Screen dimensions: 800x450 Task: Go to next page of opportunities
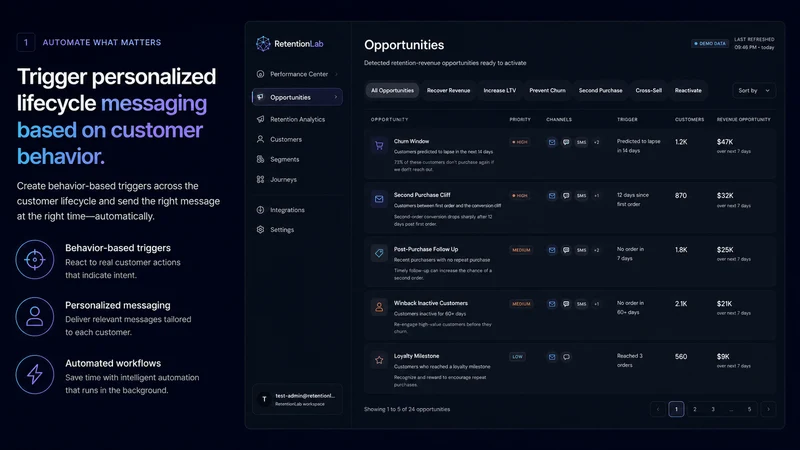(768, 409)
